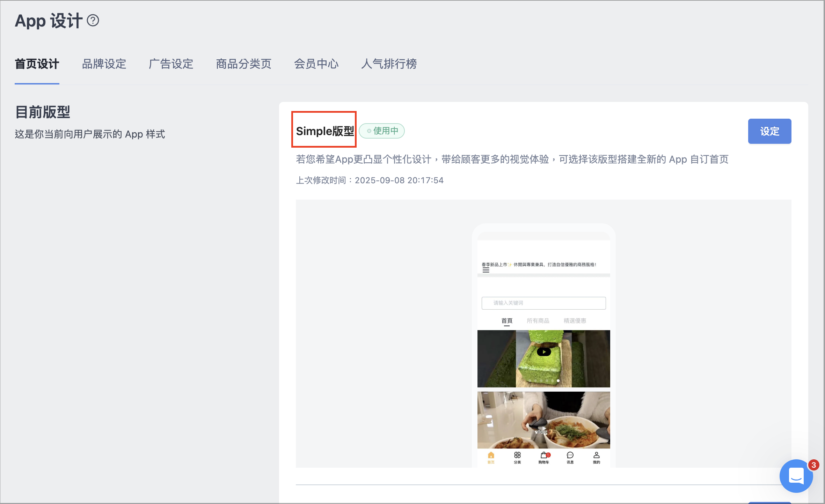The width and height of the screenshot is (825, 504).
Task: Tap the 购物车 cart icon in preview
Action: (x=544, y=458)
